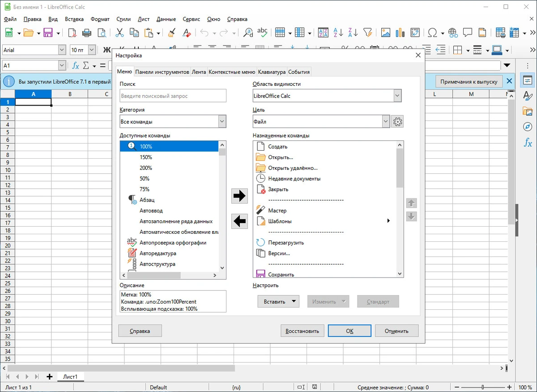Open the sidebar Navigator compass icon
Screen dimensions: 537x392
pyautogui.click(x=528, y=127)
